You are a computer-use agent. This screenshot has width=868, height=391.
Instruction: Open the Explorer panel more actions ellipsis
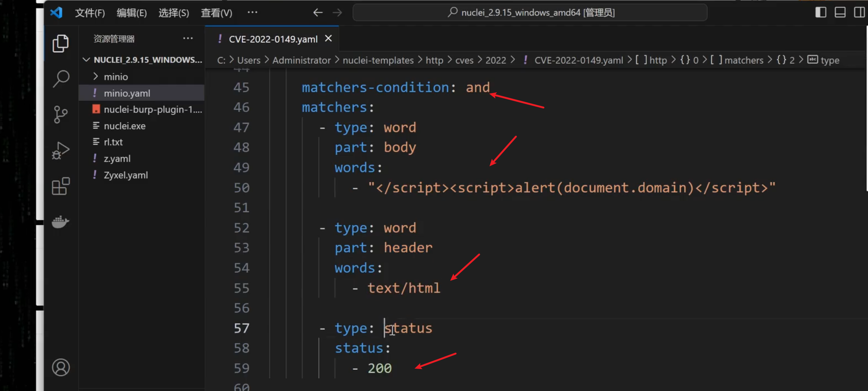[188, 39]
